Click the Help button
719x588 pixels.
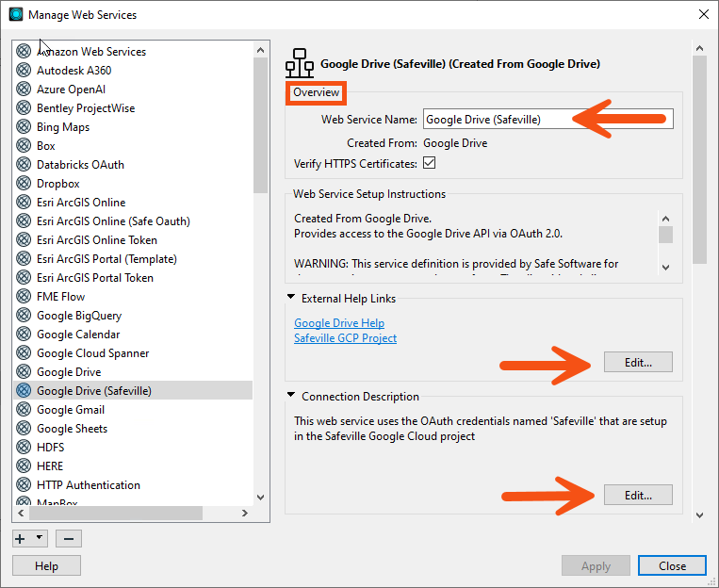[46, 565]
